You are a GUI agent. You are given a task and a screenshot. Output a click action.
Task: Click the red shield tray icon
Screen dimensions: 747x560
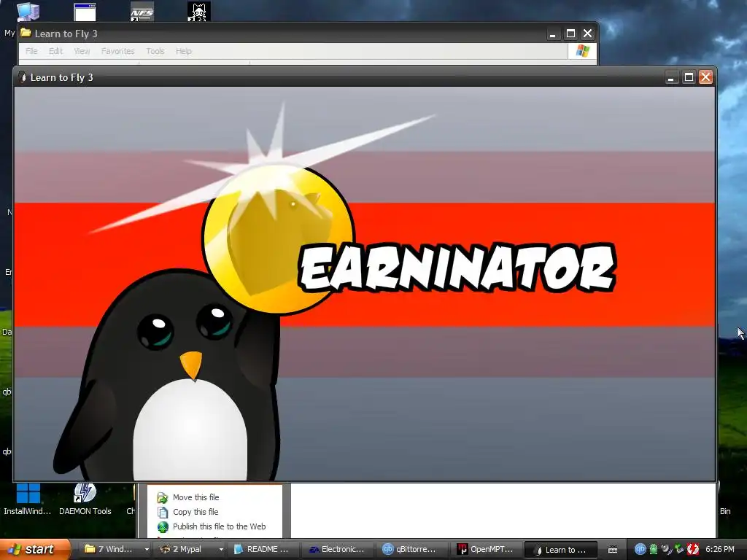coord(692,549)
